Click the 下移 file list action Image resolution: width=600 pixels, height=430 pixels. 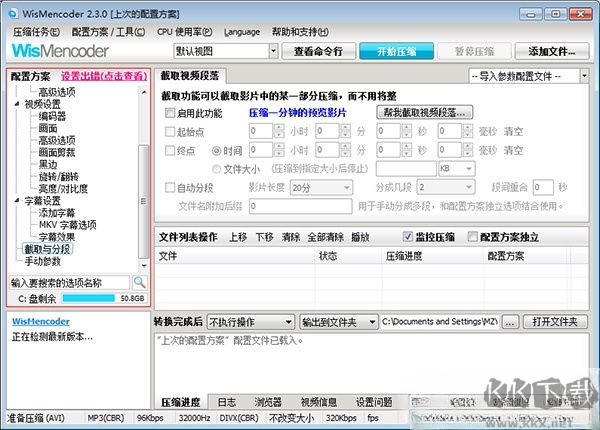(264, 237)
